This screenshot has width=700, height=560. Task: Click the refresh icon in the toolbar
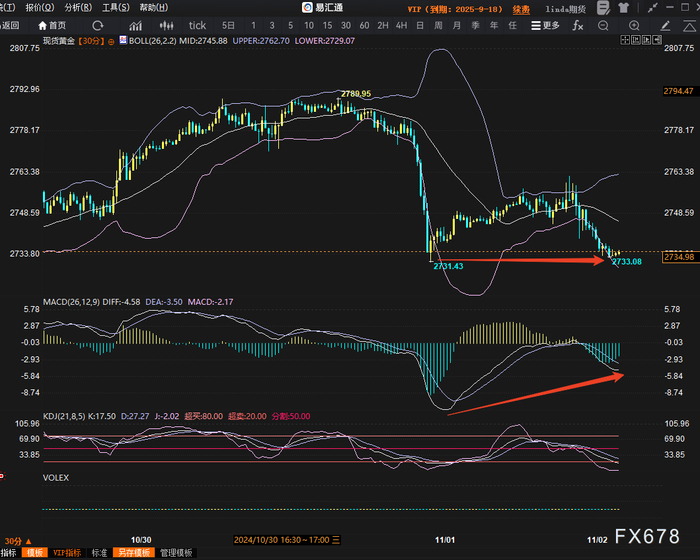pos(96,25)
